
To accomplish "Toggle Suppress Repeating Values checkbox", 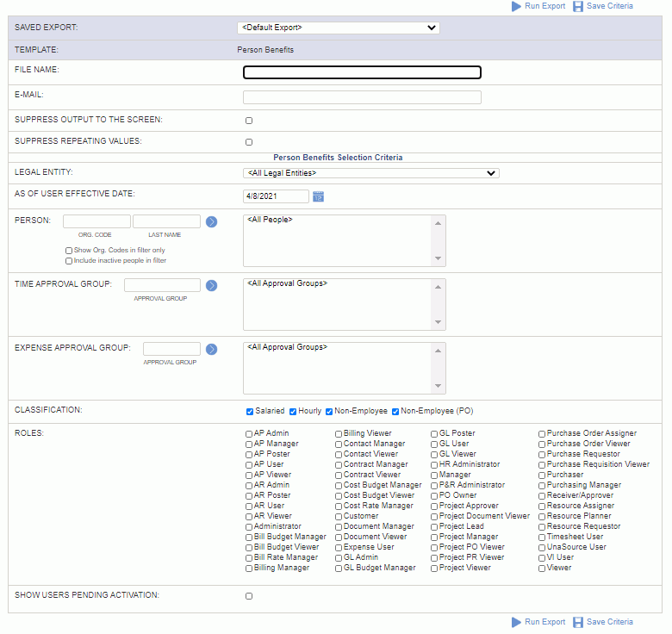I will pyautogui.click(x=249, y=142).
